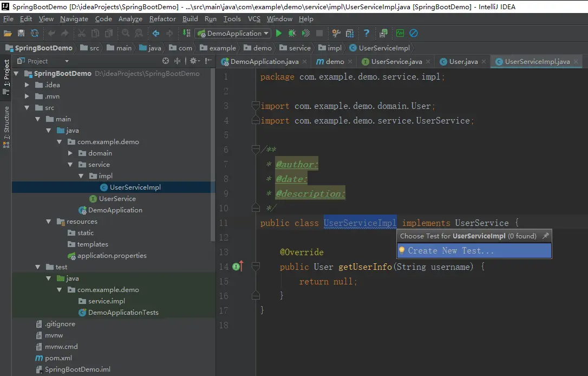Expand the domain package in project tree

click(70, 153)
